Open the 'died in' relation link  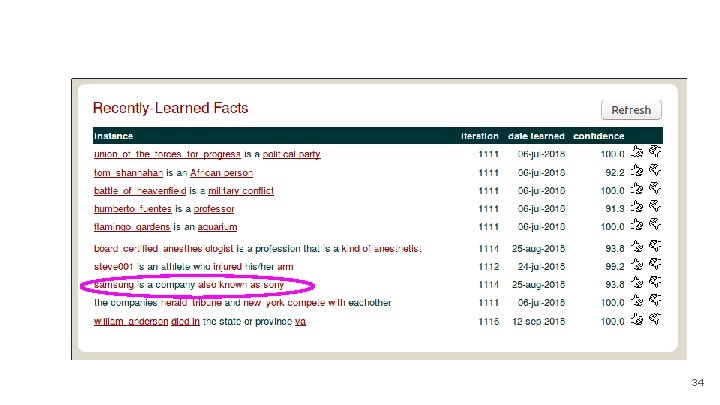pyautogui.click(x=186, y=321)
